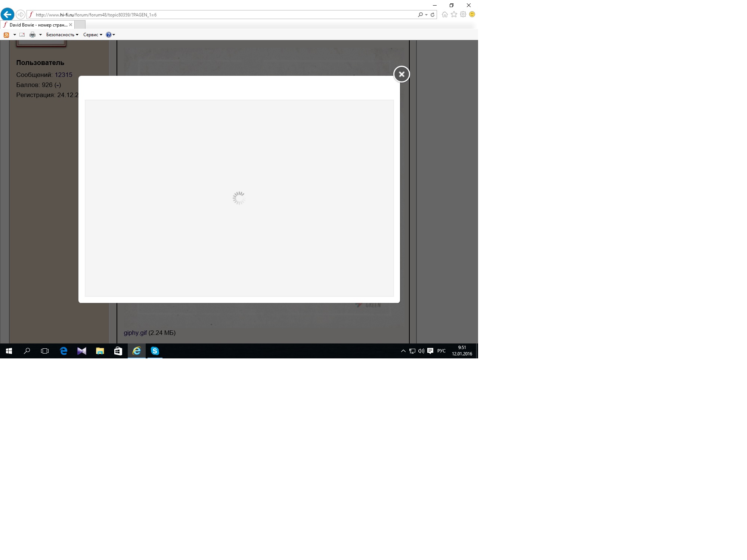Open the Print options dropdown arrow
This screenshot has width=747, height=560.
(40, 35)
